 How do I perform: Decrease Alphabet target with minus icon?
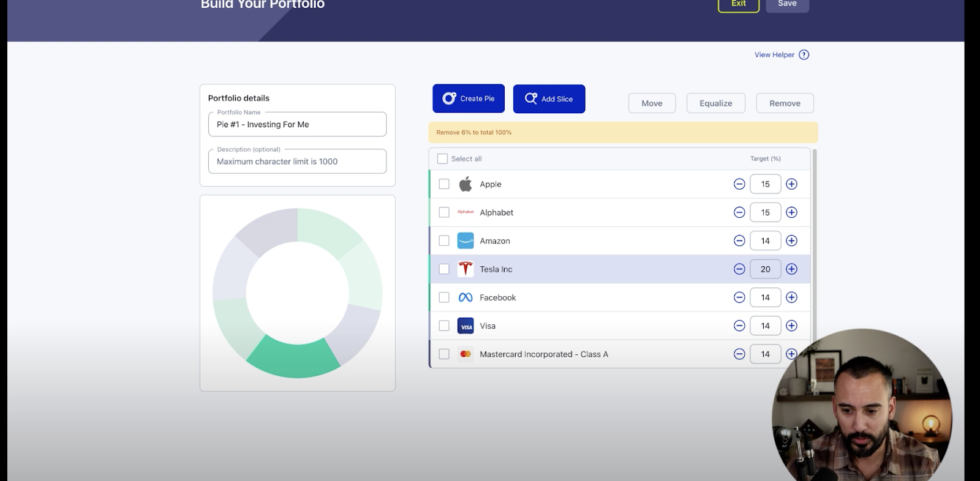[739, 212]
